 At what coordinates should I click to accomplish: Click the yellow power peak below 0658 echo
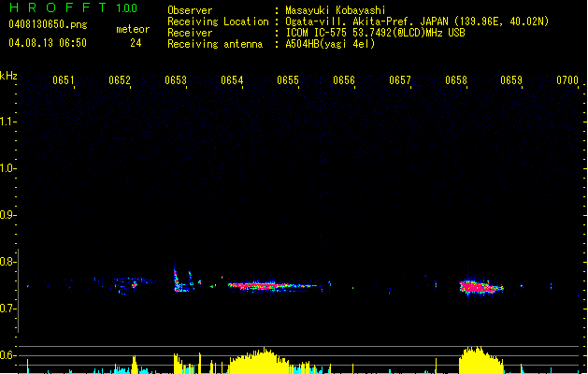pos(480,361)
